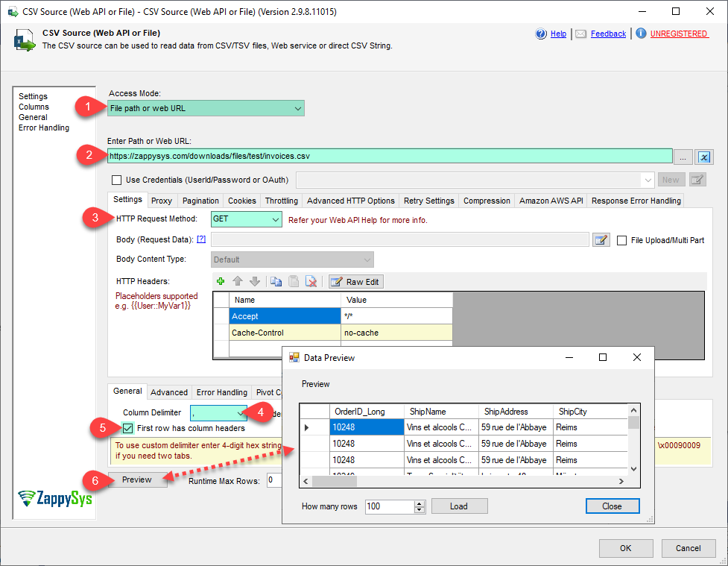Image resolution: width=728 pixels, height=566 pixels.
Task: Open the Body Content Type dropdown
Action: click(x=292, y=260)
